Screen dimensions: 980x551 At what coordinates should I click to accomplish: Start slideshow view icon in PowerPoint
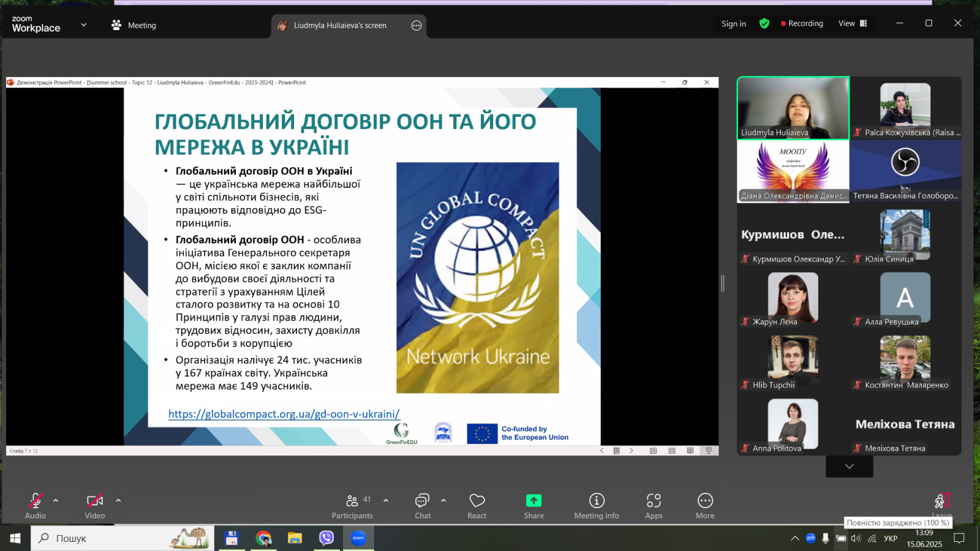point(709,451)
